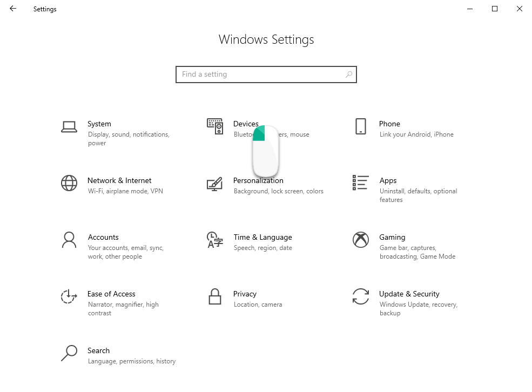Click 'Narrator, magnifier, high contrast' text

pos(123,309)
